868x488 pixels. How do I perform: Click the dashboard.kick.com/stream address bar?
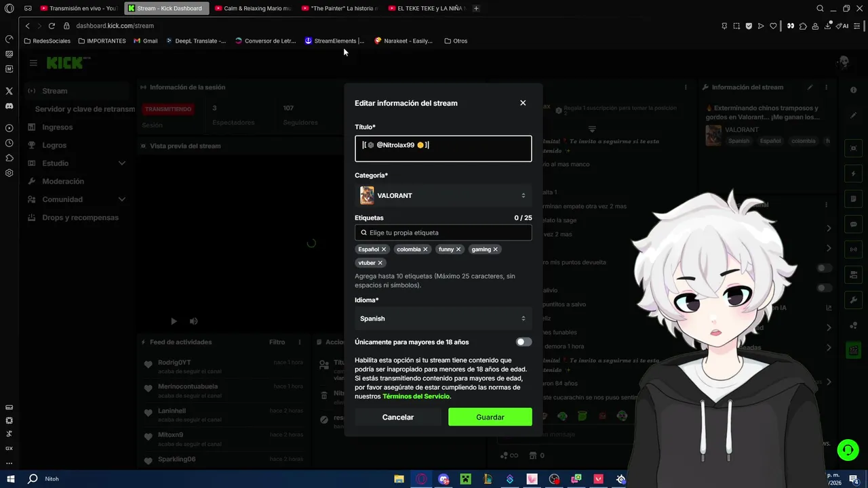115,26
